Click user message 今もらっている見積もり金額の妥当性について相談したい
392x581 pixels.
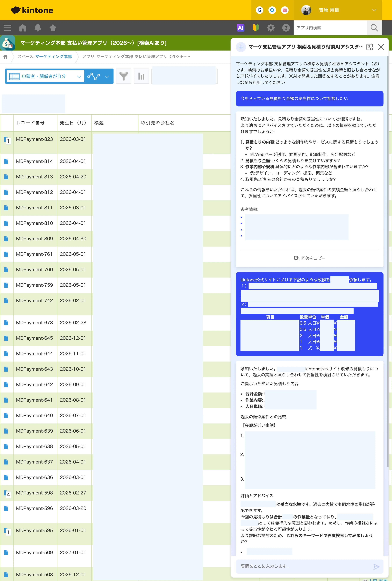point(310,98)
